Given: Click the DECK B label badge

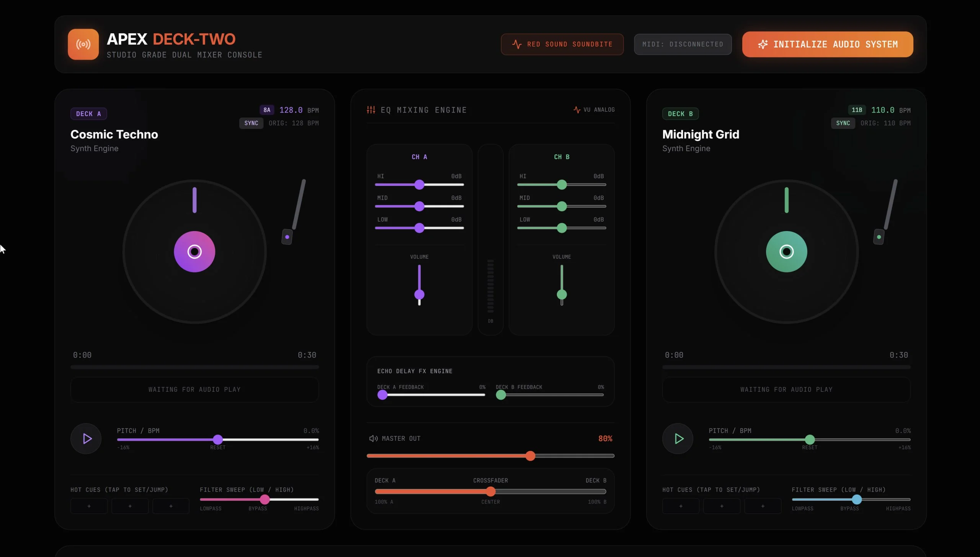Looking at the screenshot, I should click(x=680, y=114).
